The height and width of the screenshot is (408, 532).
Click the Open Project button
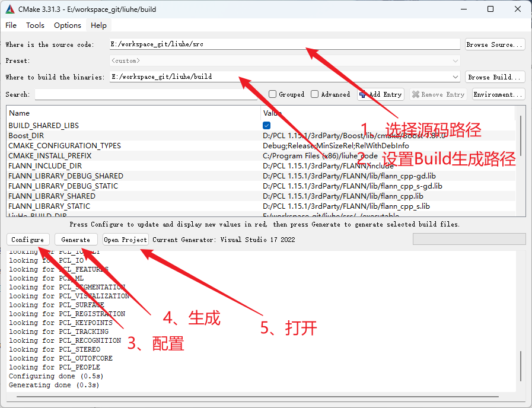125,240
